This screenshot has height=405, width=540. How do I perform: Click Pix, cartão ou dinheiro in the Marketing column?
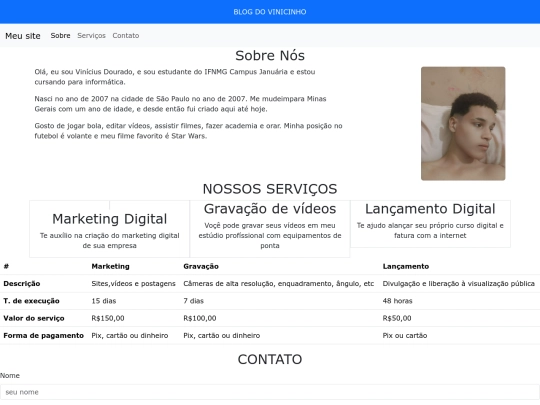130,335
